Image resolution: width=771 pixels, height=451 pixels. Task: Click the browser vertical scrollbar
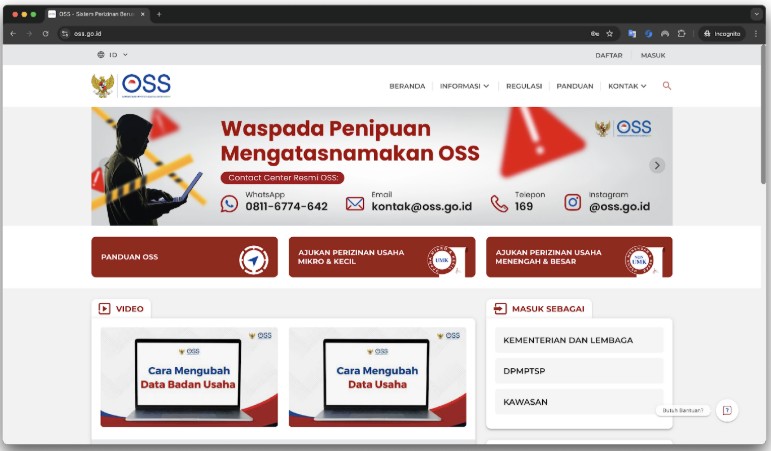point(763,116)
